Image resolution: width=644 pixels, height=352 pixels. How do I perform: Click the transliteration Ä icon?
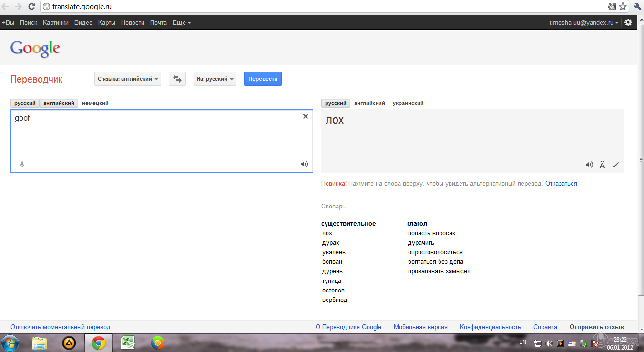[603, 165]
